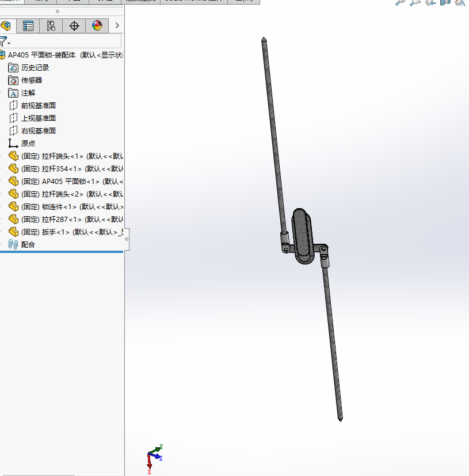This screenshot has width=469, height=476.
Task: Click the Dynamic Annotation Views icon
Action: 460,3
